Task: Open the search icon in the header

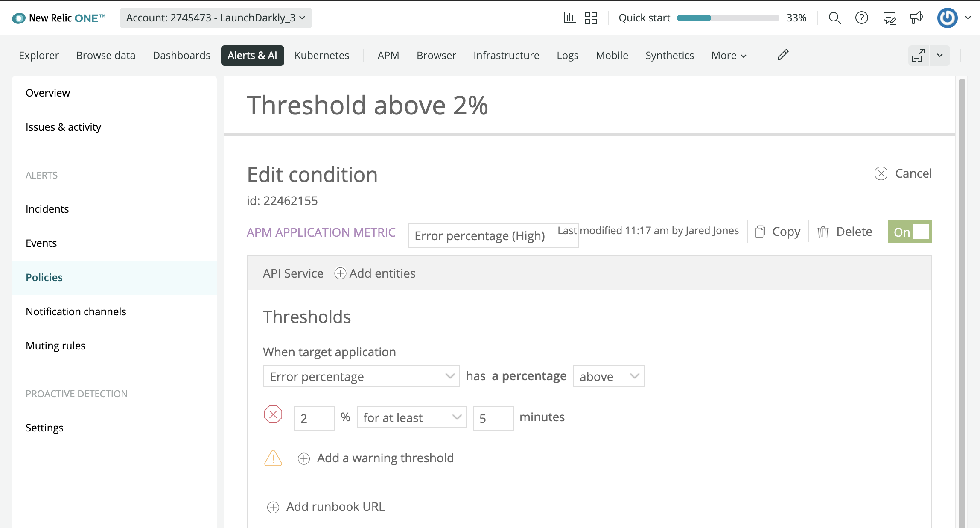Action: click(x=834, y=18)
